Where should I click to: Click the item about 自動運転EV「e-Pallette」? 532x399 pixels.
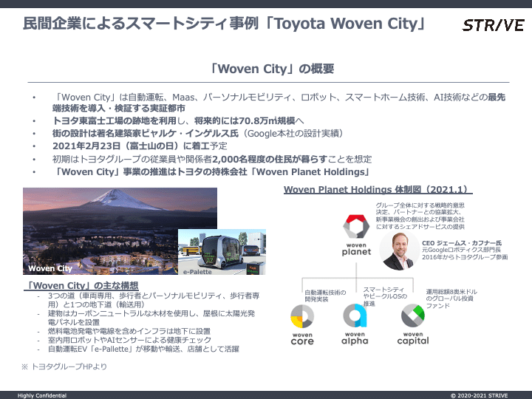(x=143, y=349)
